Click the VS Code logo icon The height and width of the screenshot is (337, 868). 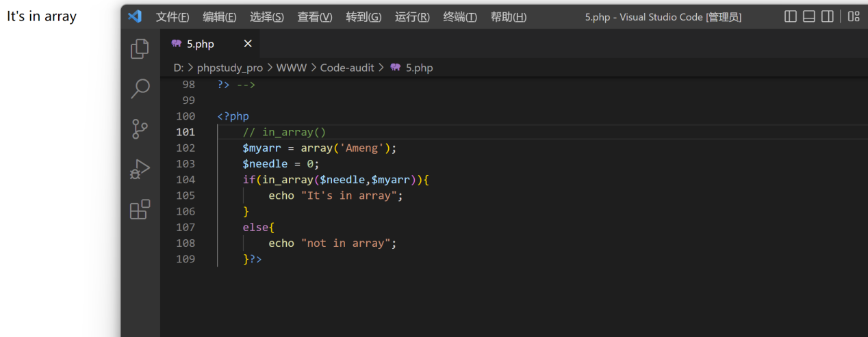pyautogui.click(x=135, y=16)
